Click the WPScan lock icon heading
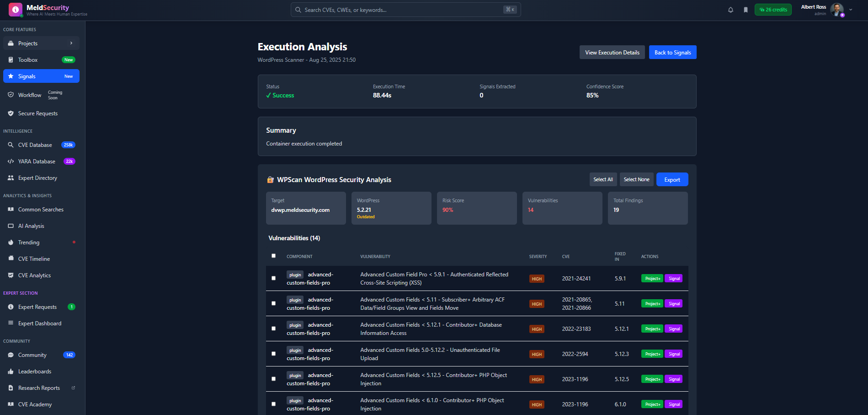This screenshot has width=868, height=415. click(x=271, y=180)
